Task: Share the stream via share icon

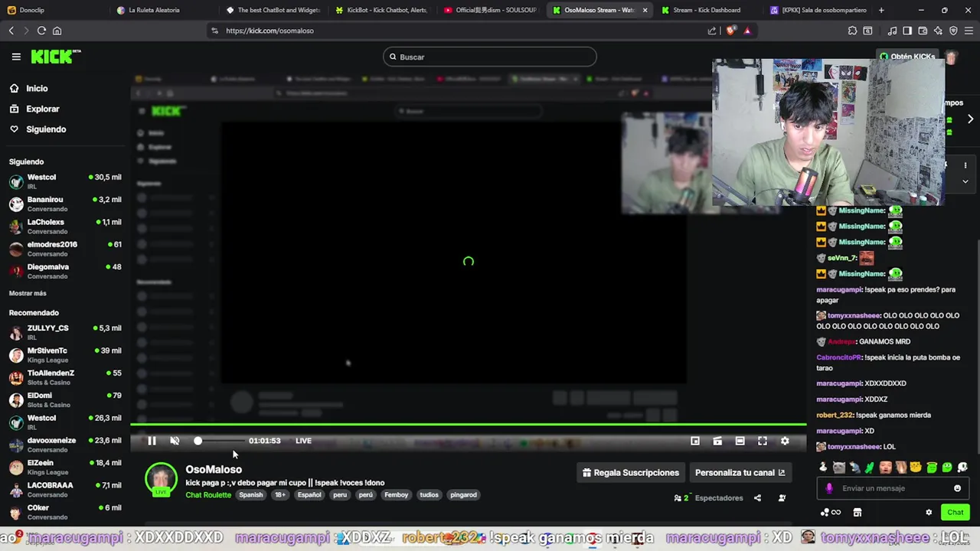Action: [757, 498]
